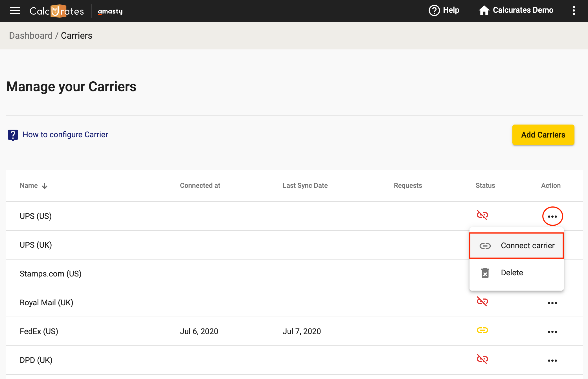Click the Help question mark icon
This screenshot has height=379, width=588.
[x=434, y=11]
